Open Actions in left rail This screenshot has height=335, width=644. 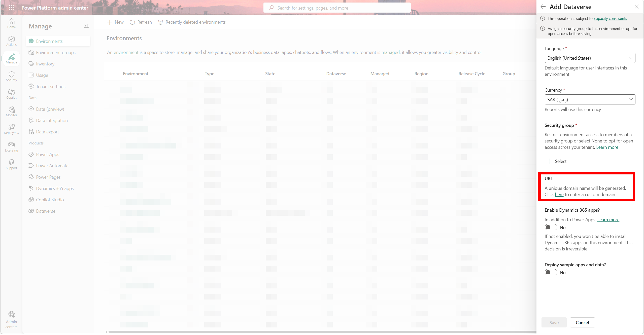pos(11,41)
